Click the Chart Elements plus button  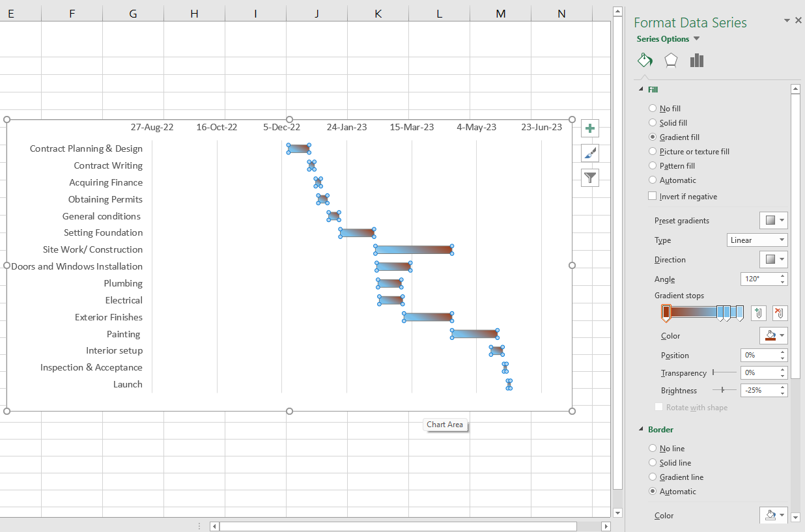coord(590,128)
